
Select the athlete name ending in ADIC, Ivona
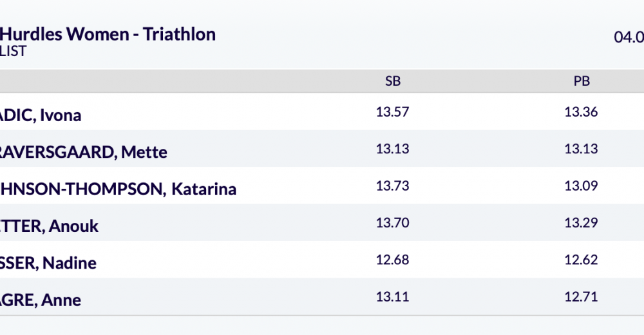[x=41, y=115]
